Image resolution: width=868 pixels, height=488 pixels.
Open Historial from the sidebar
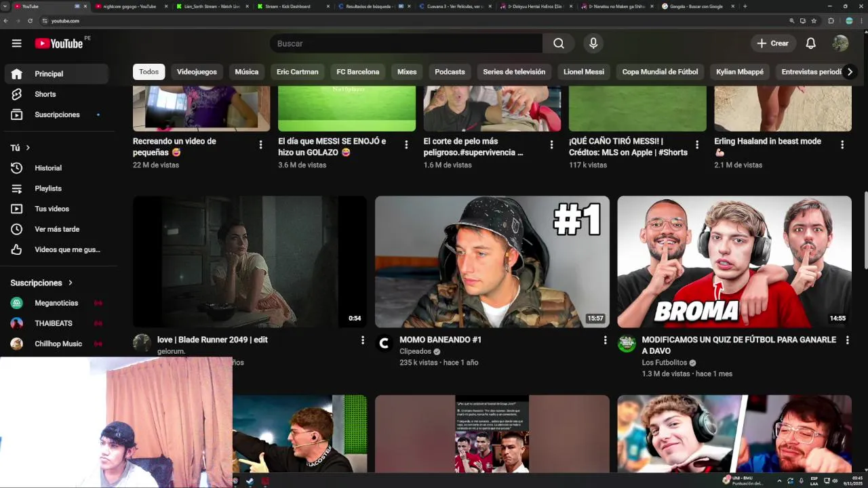[x=56, y=168]
